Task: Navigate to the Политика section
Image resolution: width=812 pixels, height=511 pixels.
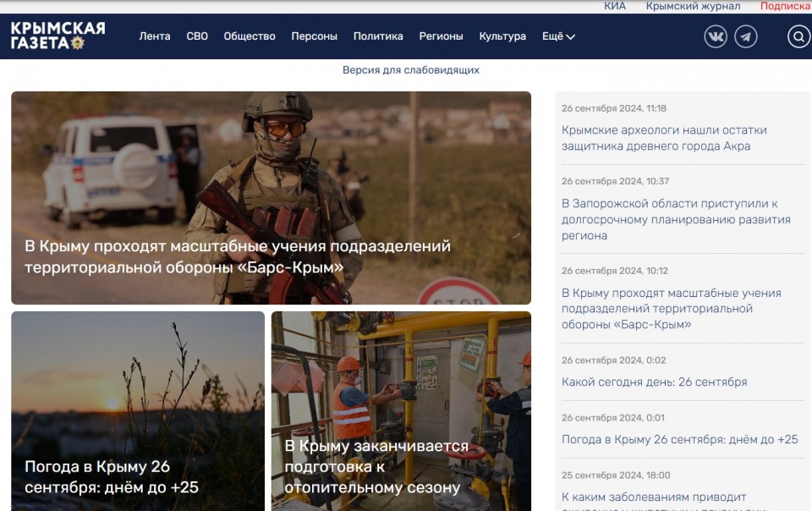Action: pos(378,36)
